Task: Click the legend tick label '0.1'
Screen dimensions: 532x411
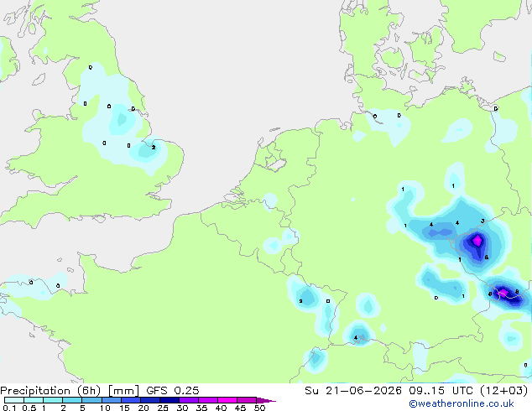Action: (x=9, y=408)
